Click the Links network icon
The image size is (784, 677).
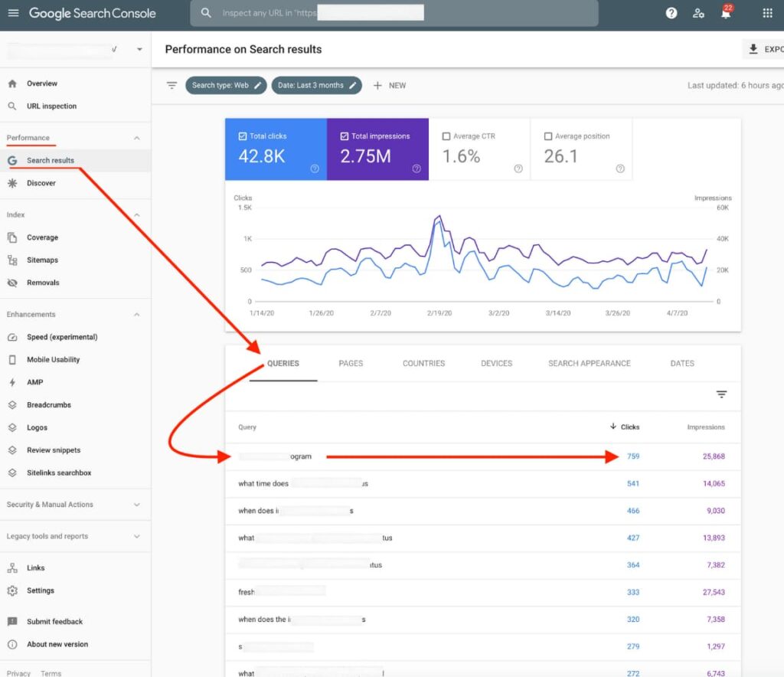coord(12,568)
